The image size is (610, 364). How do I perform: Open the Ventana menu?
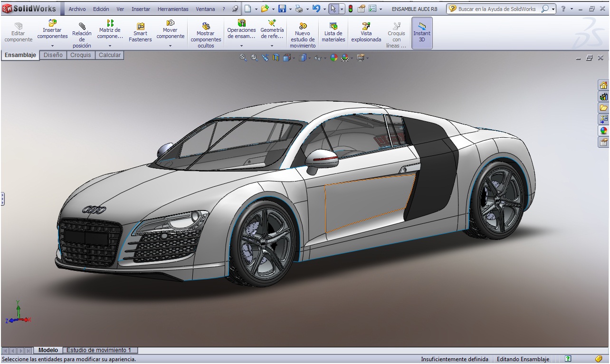205,9
